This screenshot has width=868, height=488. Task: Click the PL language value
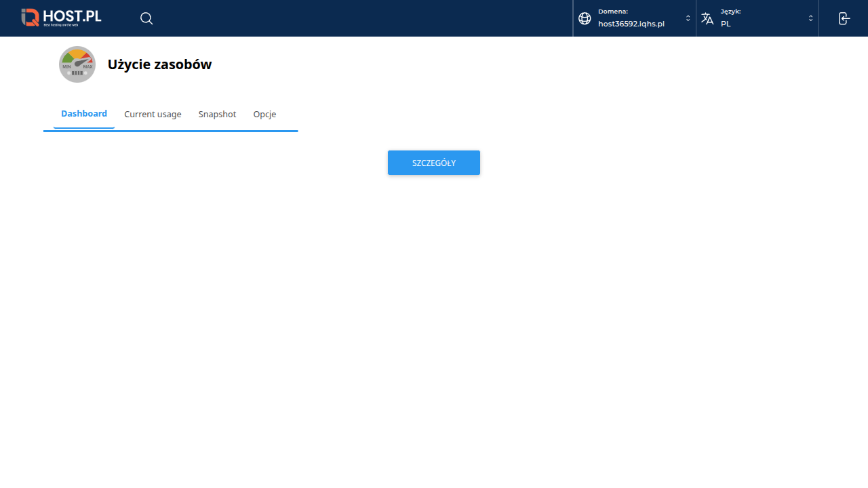726,24
